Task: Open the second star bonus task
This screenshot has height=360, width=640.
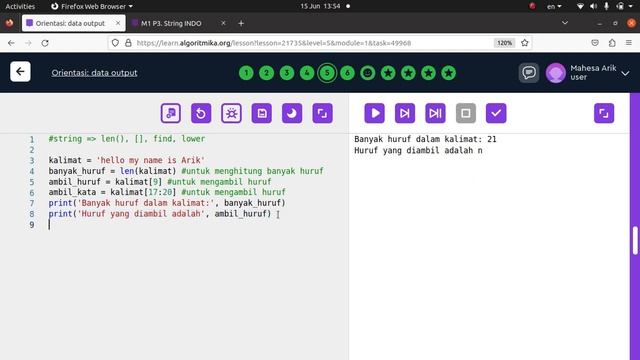Action: (408, 73)
